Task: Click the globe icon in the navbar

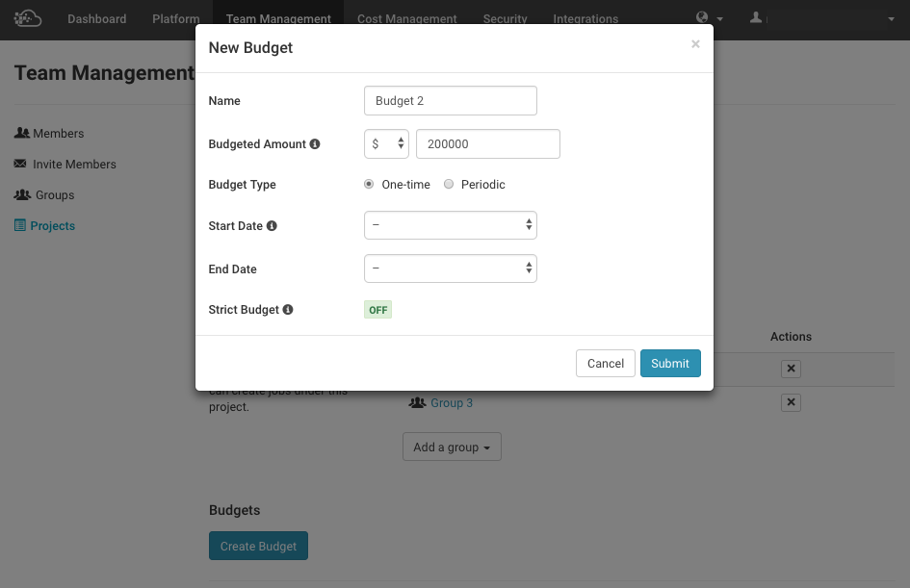Action: [x=705, y=18]
